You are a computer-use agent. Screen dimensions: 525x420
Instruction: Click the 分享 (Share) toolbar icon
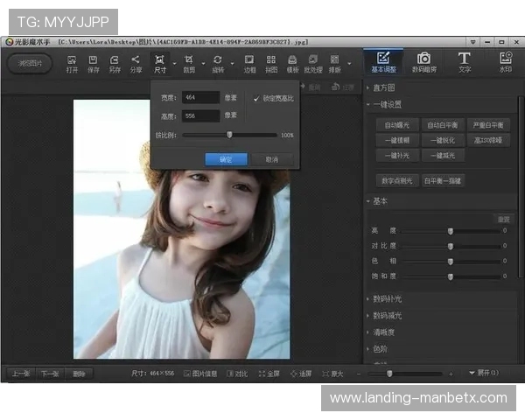(x=136, y=61)
